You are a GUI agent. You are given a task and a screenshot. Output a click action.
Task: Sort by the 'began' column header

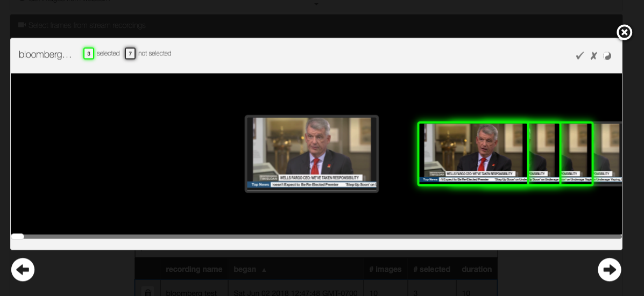[245, 269]
